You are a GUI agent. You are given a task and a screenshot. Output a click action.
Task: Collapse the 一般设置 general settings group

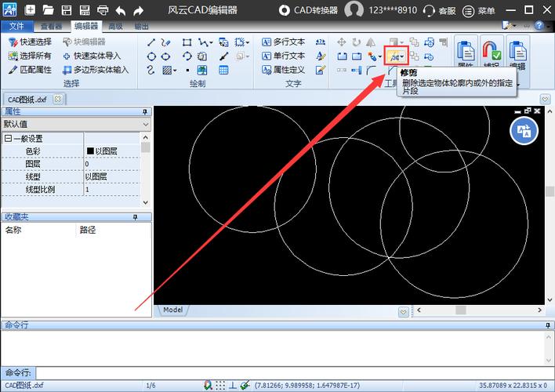8,139
